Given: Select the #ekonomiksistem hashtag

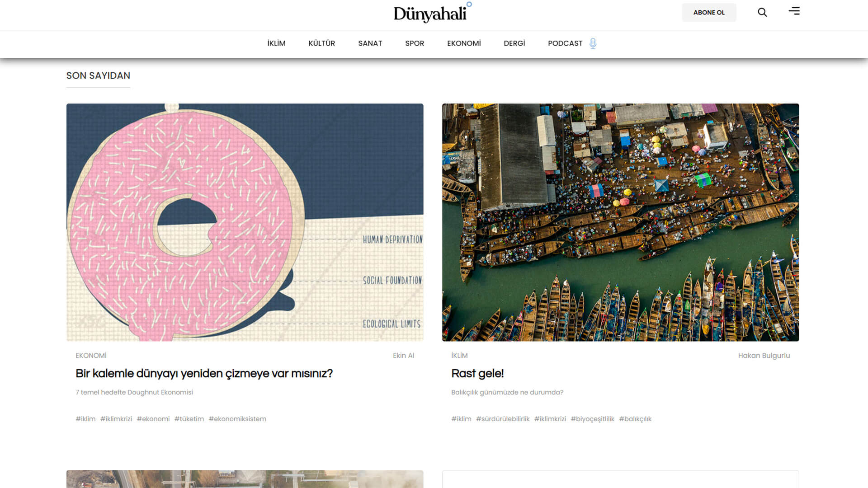Looking at the screenshot, I should point(237,419).
